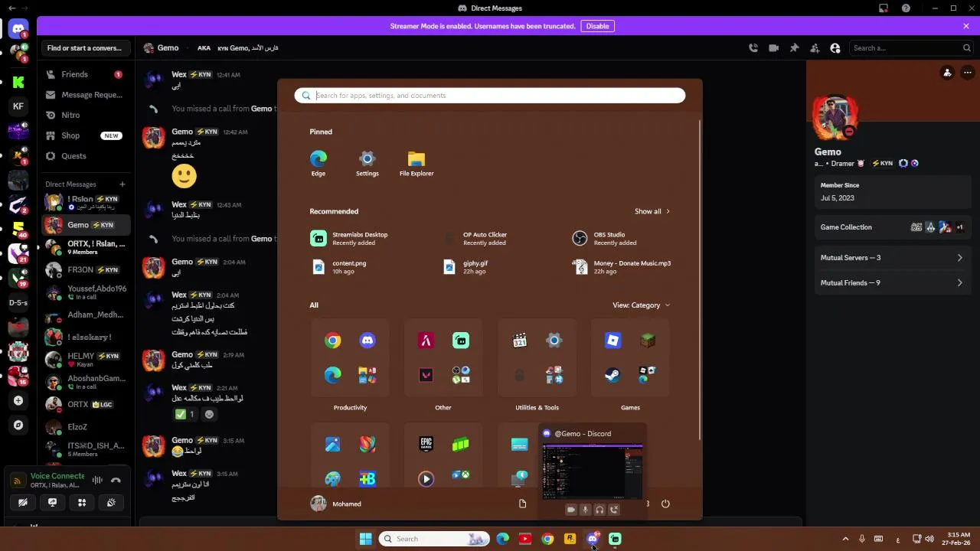Open Game Collection in Gemo profile
Viewport: 980px width, 551px height.
tap(892, 227)
